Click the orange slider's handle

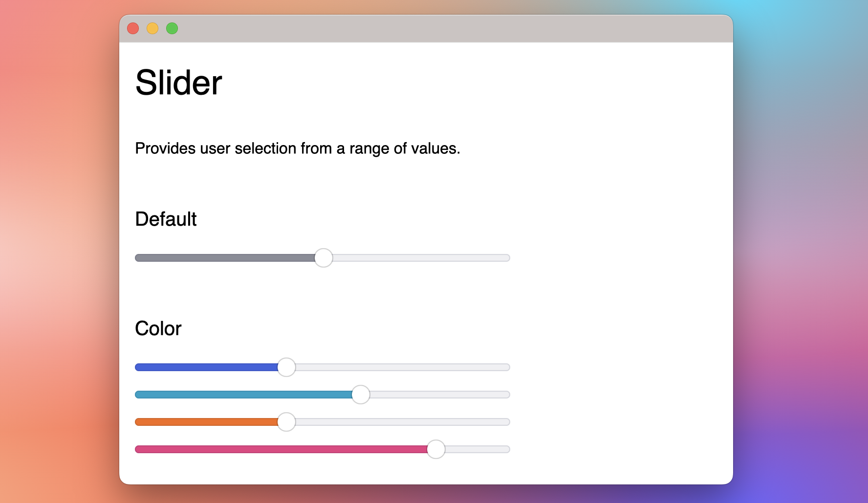click(x=286, y=422)
